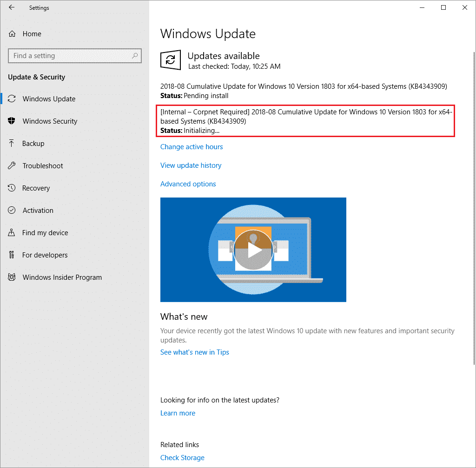
Task: Open the Check Storage link
Action: (x=182, y=458)
